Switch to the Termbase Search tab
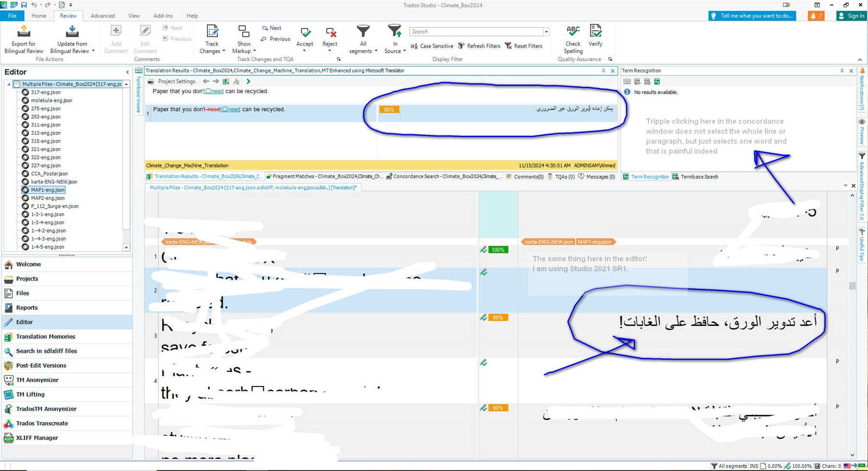This screenshot has width=868, height=471. 695,177
